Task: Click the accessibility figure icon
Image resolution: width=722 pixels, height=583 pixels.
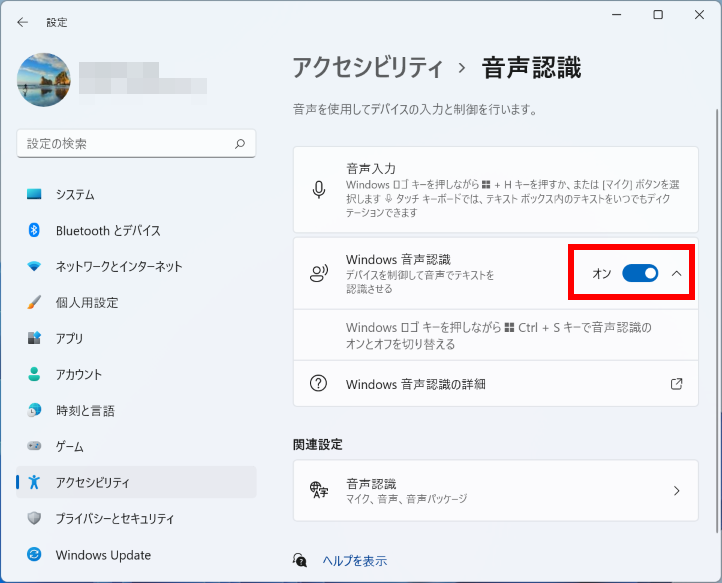Action: [x=34, y=482]
